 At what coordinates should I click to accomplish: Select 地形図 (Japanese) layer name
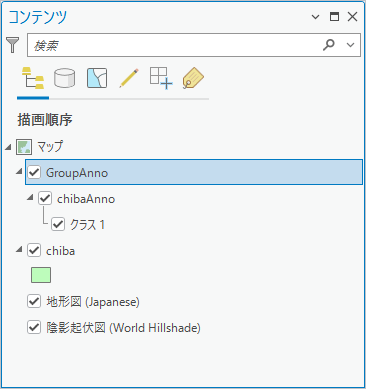click(x=93, y=302)
